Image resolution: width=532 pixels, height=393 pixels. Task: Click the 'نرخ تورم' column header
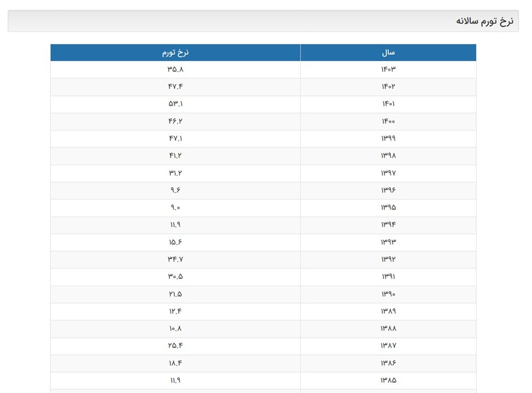click(x=175, y=53)
